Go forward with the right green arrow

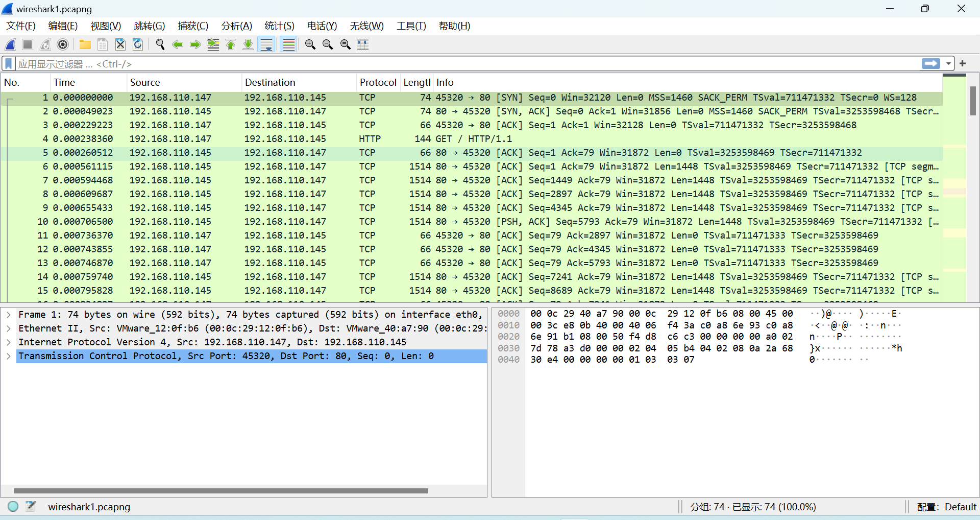[x=195, y=44]
